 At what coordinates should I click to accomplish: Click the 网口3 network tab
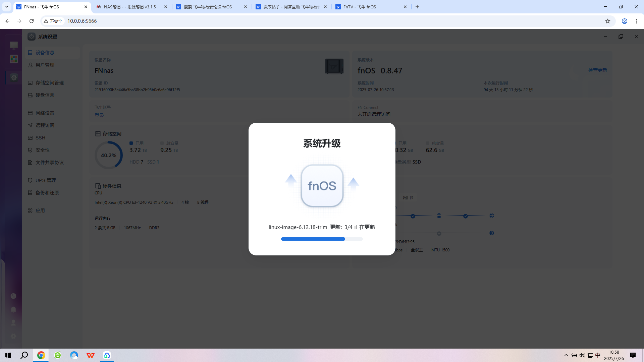pos(408,198)
